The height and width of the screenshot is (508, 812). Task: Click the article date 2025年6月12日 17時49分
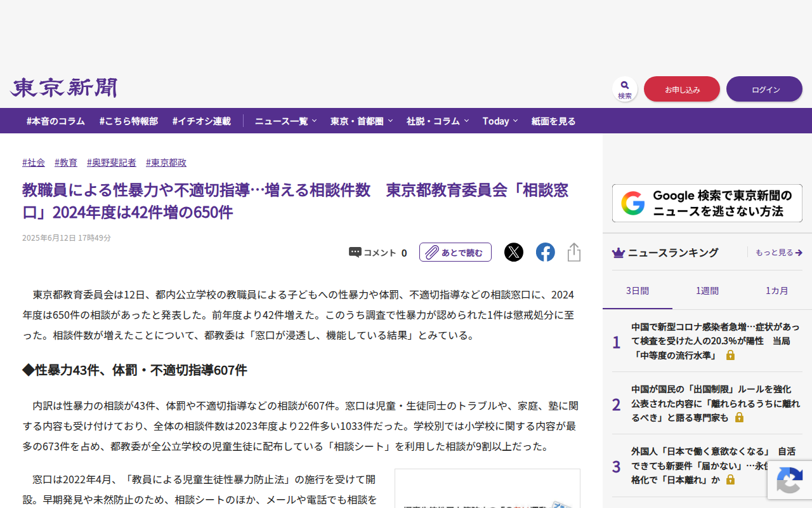pos(67,237)
